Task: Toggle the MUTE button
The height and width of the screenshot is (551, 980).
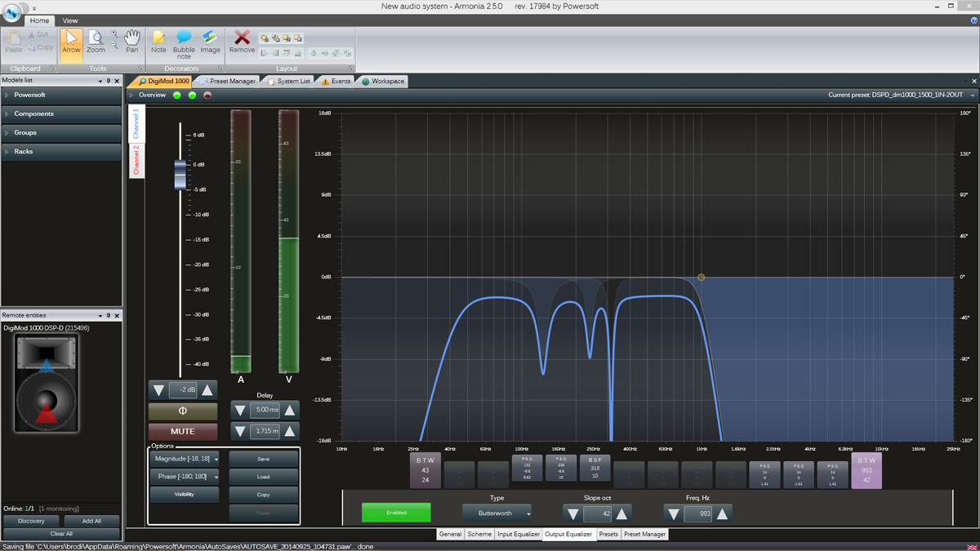Action: coord(183,432)
